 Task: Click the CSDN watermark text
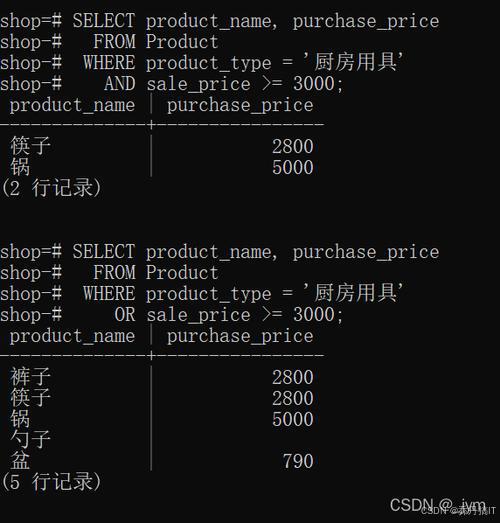pyautogui.click(x=438, y=506)
